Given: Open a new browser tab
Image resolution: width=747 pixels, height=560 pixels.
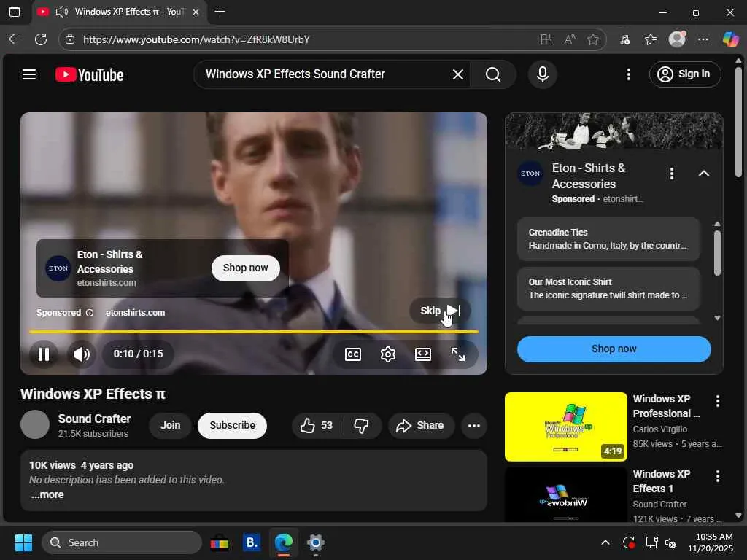Looking at the screenshot, I should click(x=220, y=12).
